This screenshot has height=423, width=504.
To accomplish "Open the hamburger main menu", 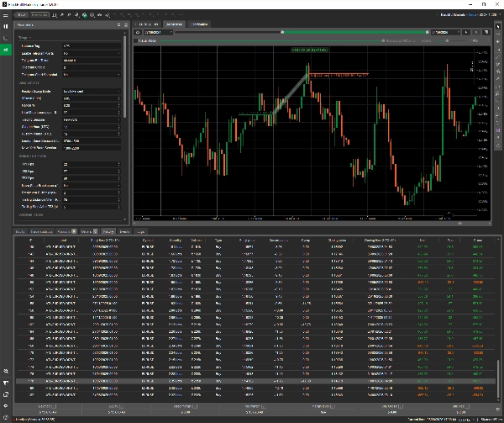I will click(x=6, y=15).
